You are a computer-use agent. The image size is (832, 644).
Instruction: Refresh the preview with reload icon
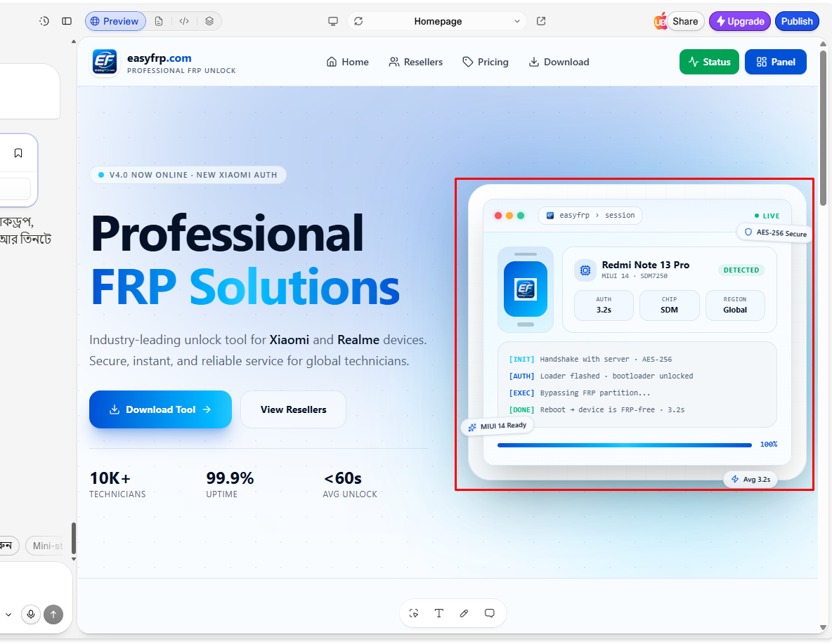point(358,21)
